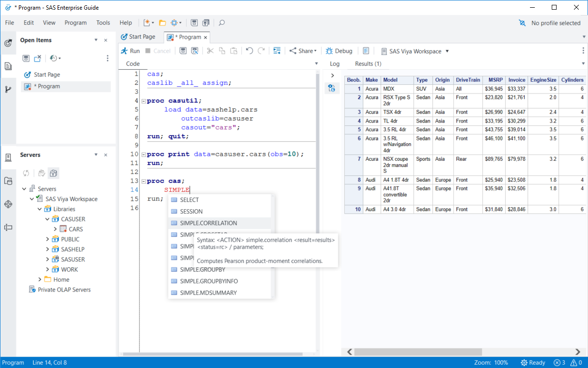Click the Undo arrow in editor toolbar
Screen dimensions: 588x368
click(x=250, y=51)
